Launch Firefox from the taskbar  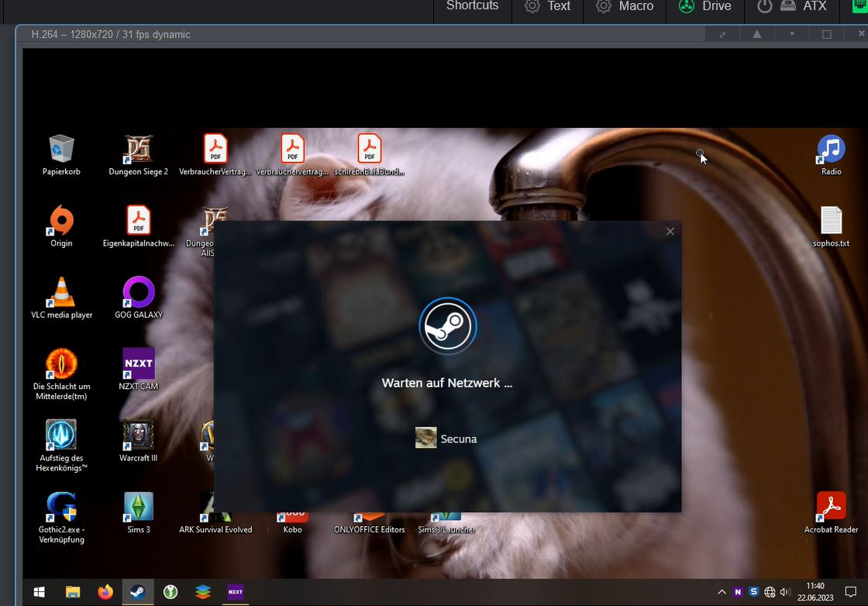click(x=105, y=592)
